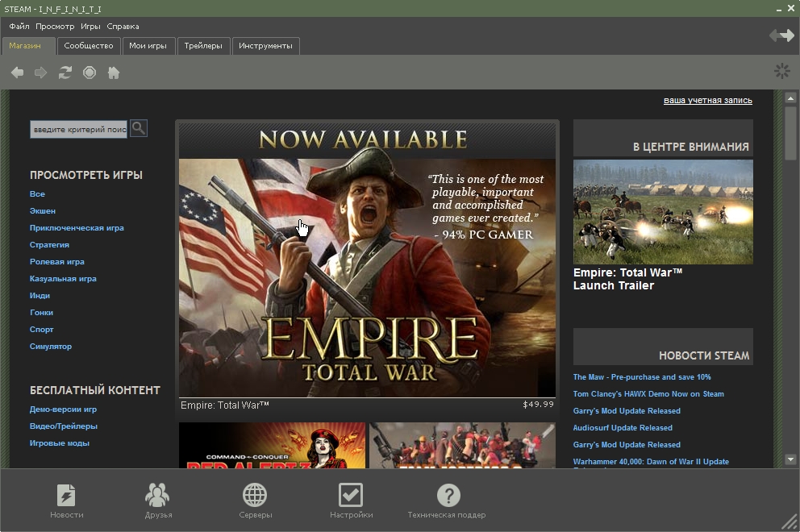Switch to the Мои игры tab

click(148, 45)
